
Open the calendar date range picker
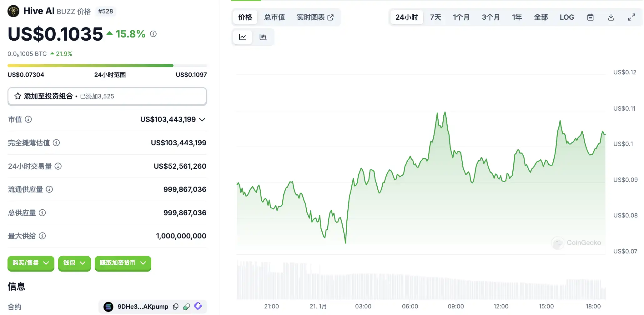click(590, 17)
